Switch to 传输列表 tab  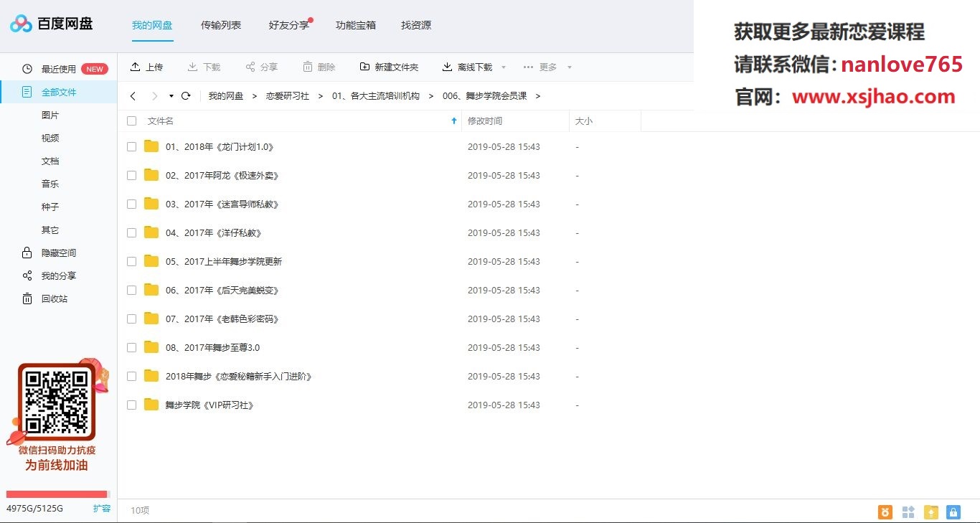click(x=221, y=25)
